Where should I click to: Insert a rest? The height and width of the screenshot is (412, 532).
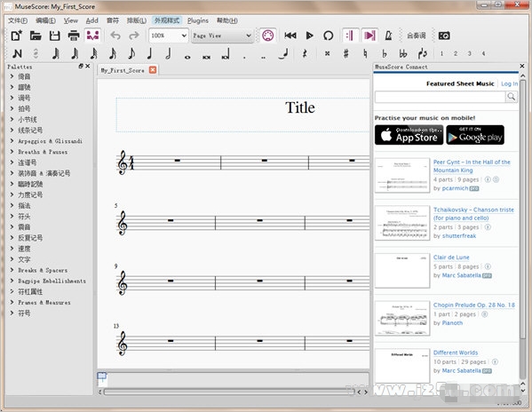coord(305,53)
